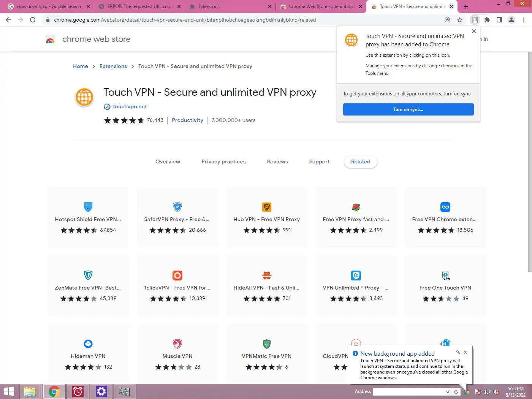532x399 pixels.
Task: Click the address bar URL
Action: (185, 20)
